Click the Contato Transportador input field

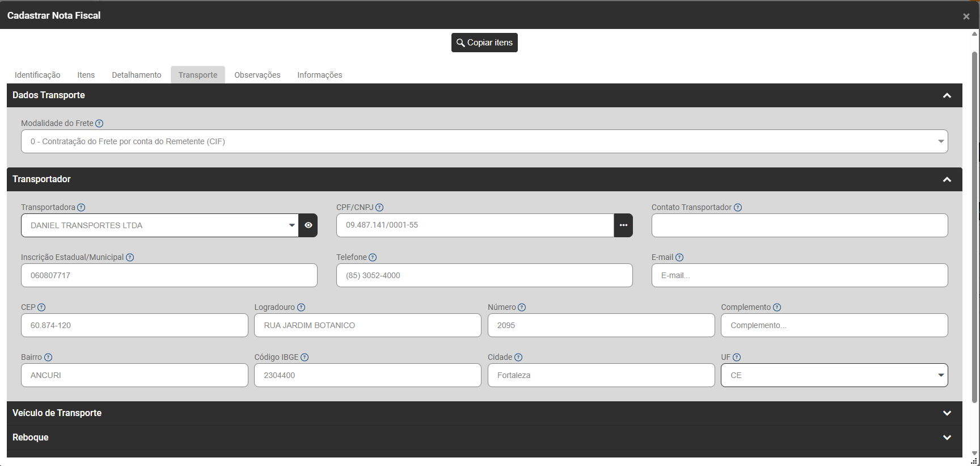pyautogui.click(x=800, y=225)
